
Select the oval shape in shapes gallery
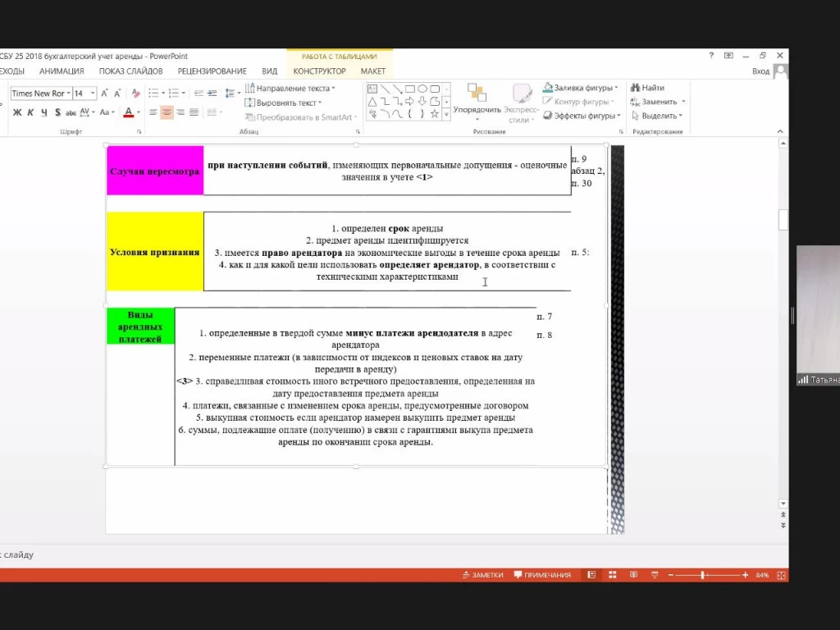(422, 89)
